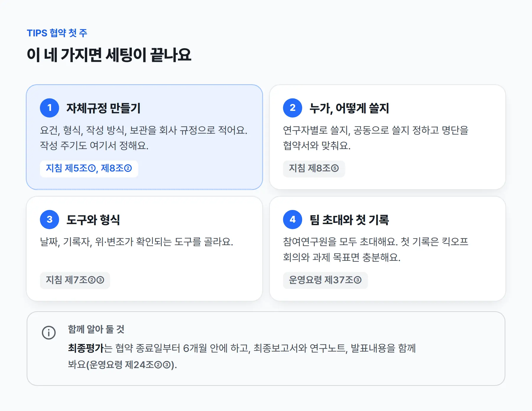Click the sentence '작성 주기도 여기서 정해요.'
The image size is (532, 411).
pos(94,145)
